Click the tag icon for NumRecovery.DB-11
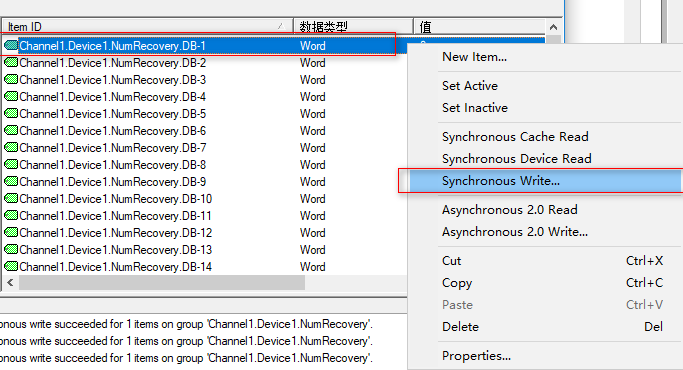This screenshot has height=370, width=683. 11,215
